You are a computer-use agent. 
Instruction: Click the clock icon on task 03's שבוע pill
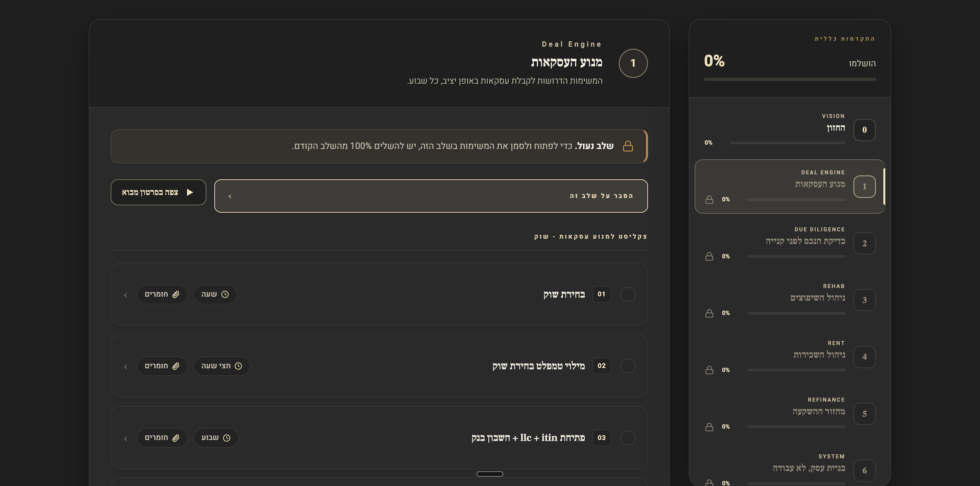pos(226,438)
